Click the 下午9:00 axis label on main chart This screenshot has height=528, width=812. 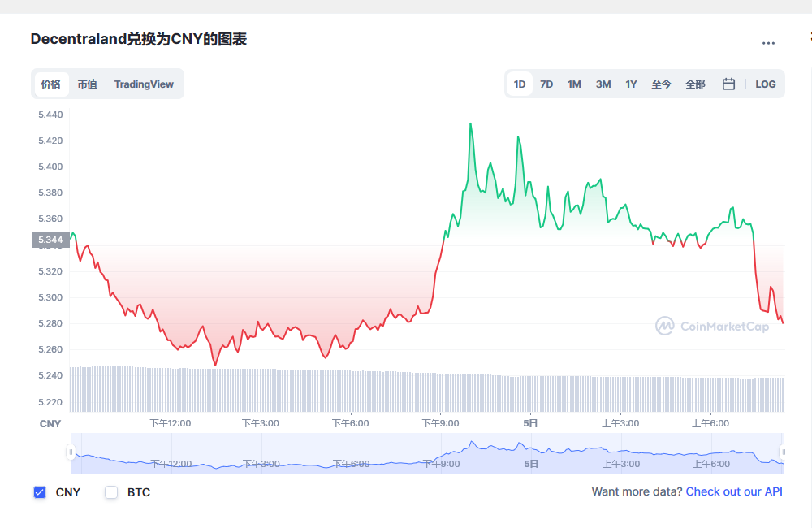click(441, 423)
